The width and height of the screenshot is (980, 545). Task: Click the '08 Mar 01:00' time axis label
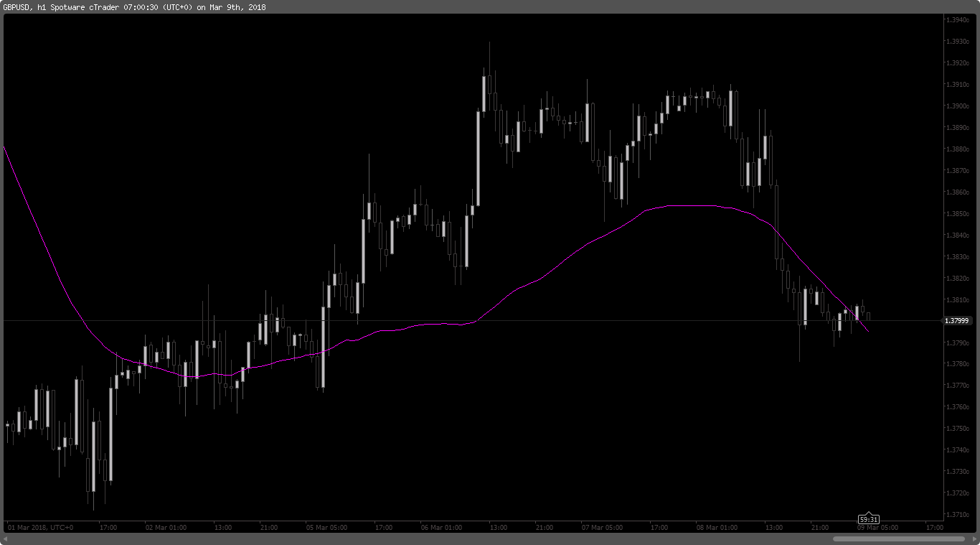(x=717, y=528)
